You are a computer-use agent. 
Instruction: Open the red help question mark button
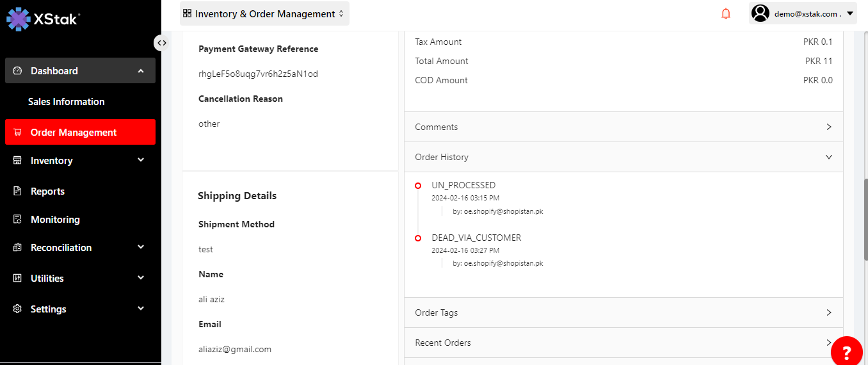coord(846,352)
